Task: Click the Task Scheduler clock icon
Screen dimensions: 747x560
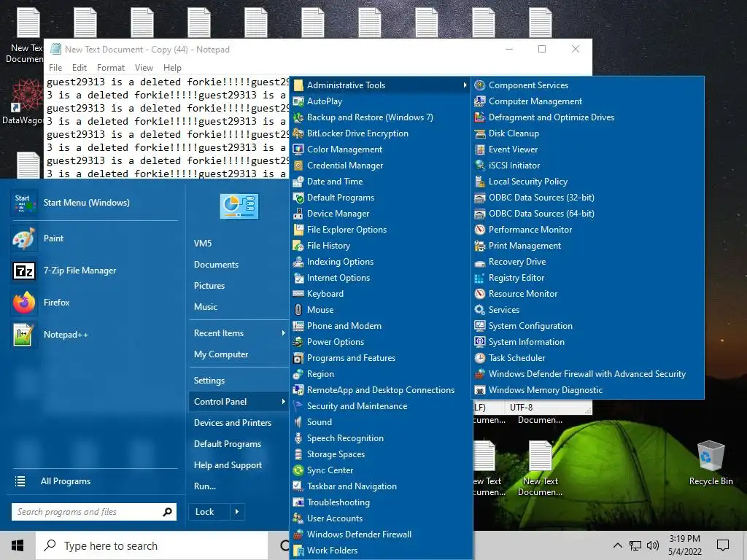Action: [x=480, y=357]
